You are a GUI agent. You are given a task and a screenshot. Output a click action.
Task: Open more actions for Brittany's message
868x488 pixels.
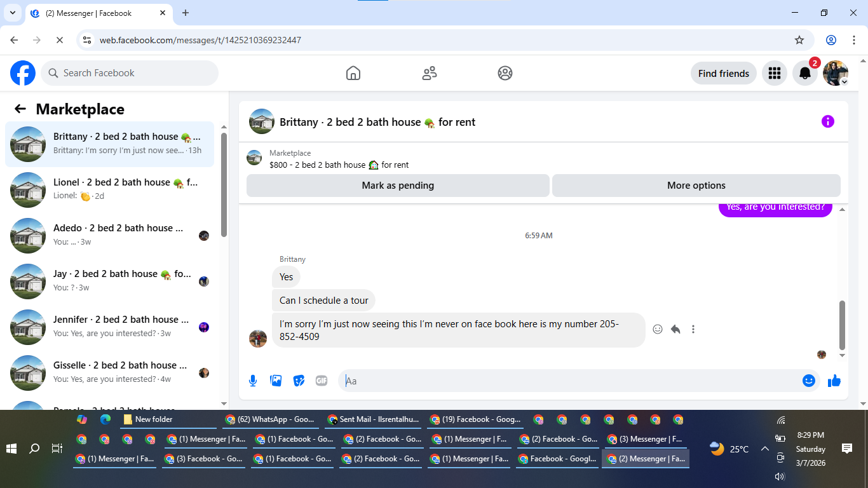(693, 329)
